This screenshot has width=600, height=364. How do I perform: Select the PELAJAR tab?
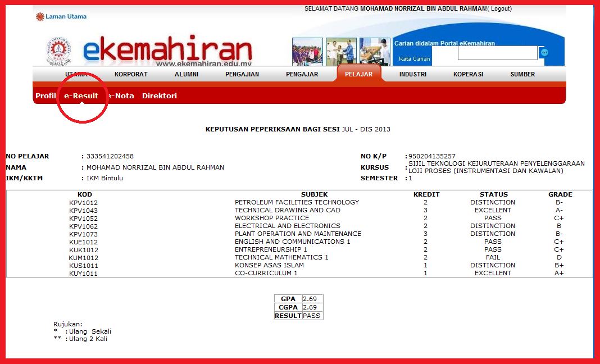coord(360,74)
